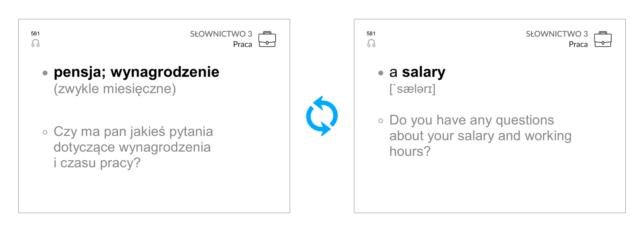Click the blue flip-card arrows icon

[x=322, y=116]
